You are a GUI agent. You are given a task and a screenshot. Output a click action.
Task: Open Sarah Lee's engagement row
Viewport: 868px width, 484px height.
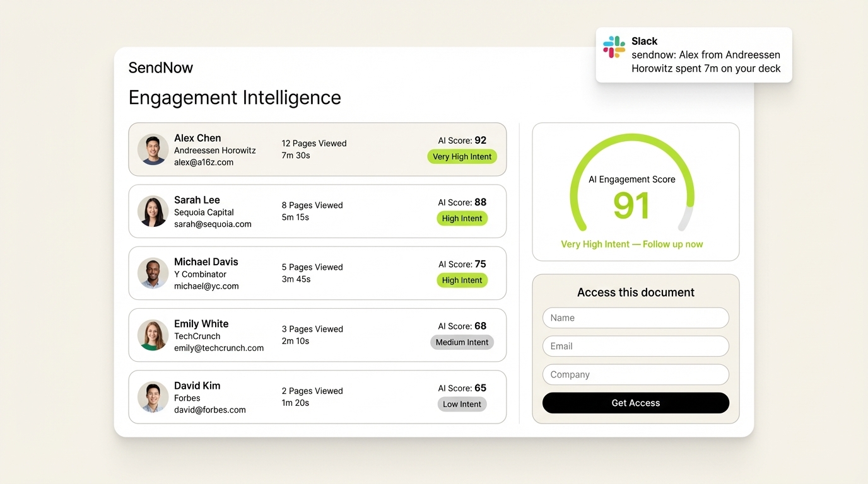[317, 211]
